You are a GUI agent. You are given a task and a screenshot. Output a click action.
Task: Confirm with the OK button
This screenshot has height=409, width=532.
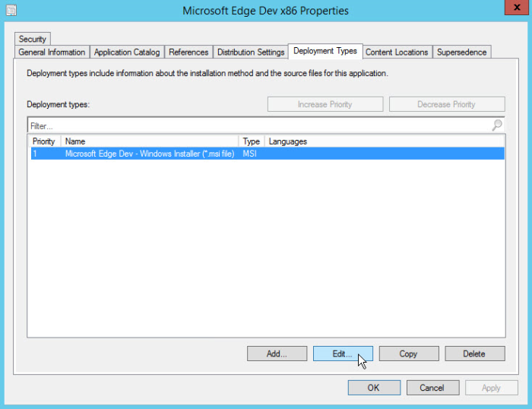tap(374, 388)
